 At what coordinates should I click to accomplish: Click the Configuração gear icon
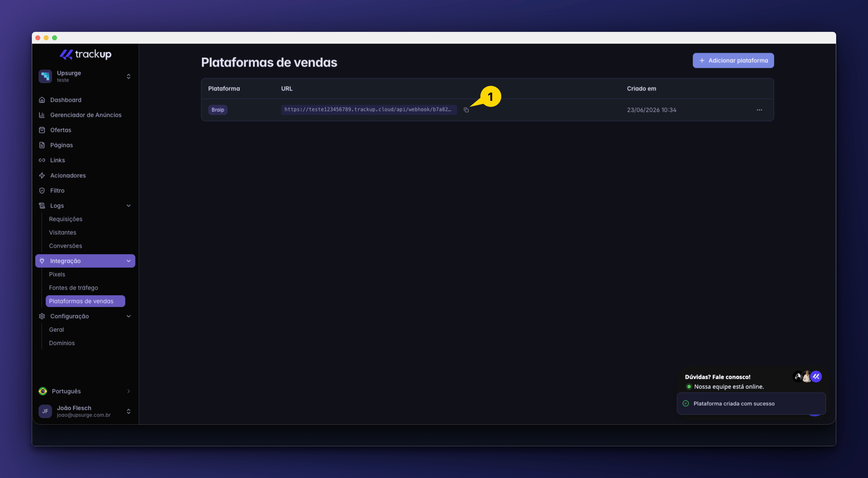tap(42, 316)
